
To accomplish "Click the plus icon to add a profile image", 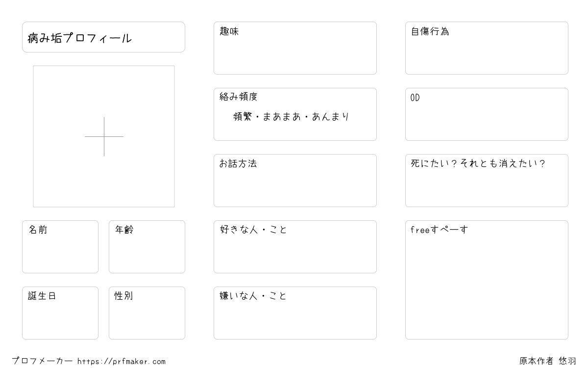I will tap(104, 136).
